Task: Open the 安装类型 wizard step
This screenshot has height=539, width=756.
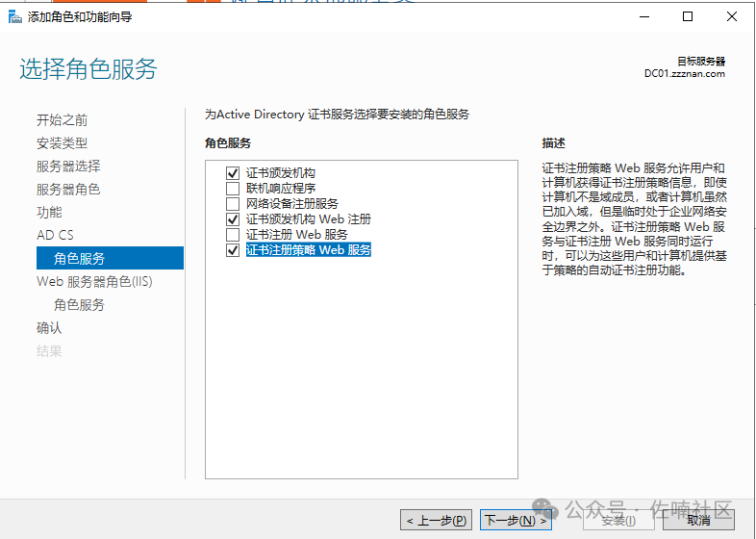Action: pos(63,143)
